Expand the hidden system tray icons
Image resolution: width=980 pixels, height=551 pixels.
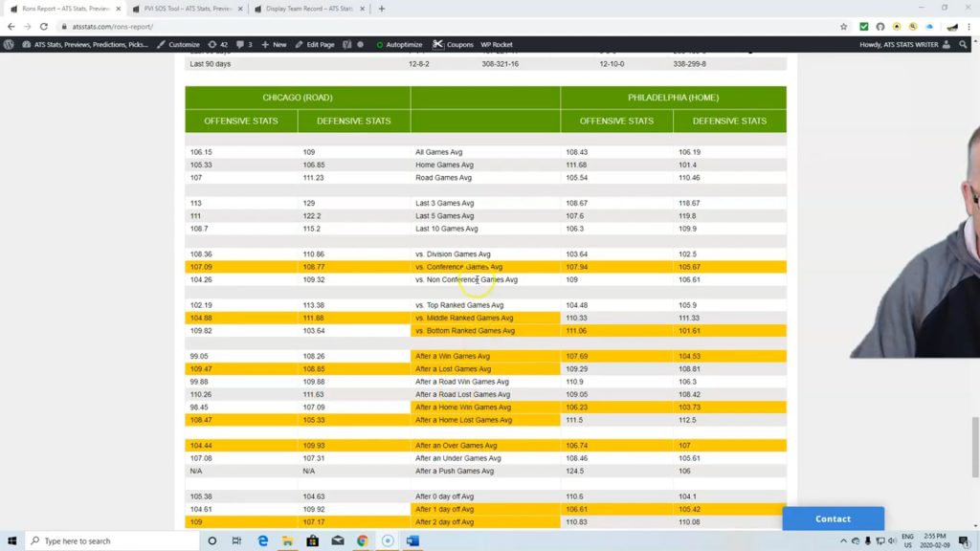pos(843,541)
